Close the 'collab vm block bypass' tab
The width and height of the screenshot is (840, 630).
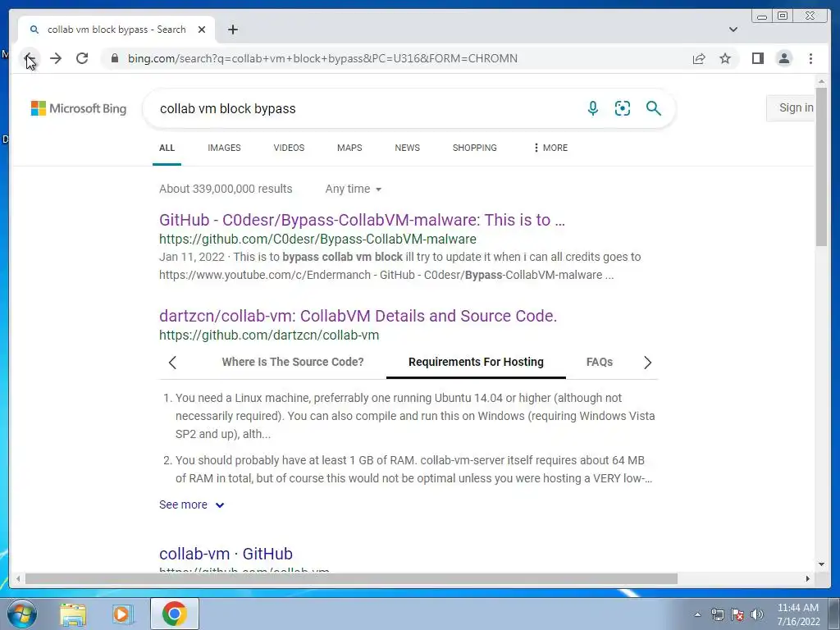[202, 30]
